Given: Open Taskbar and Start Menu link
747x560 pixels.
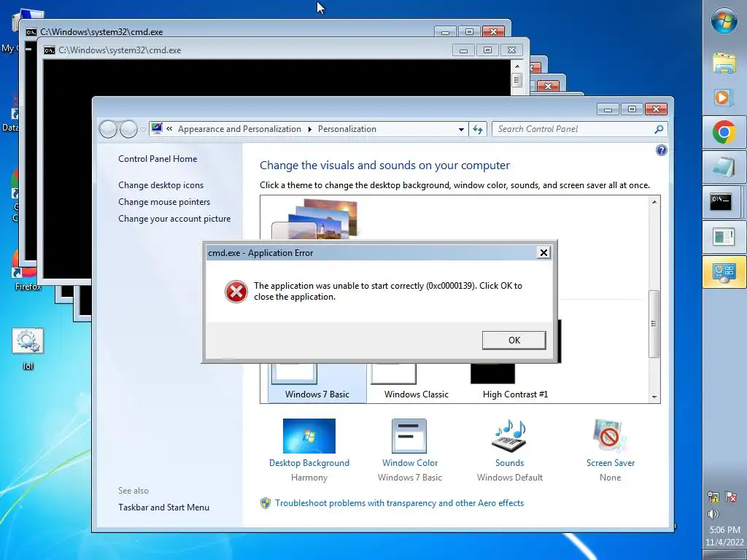Looking at the screenshot, I should tap(164, 507).
